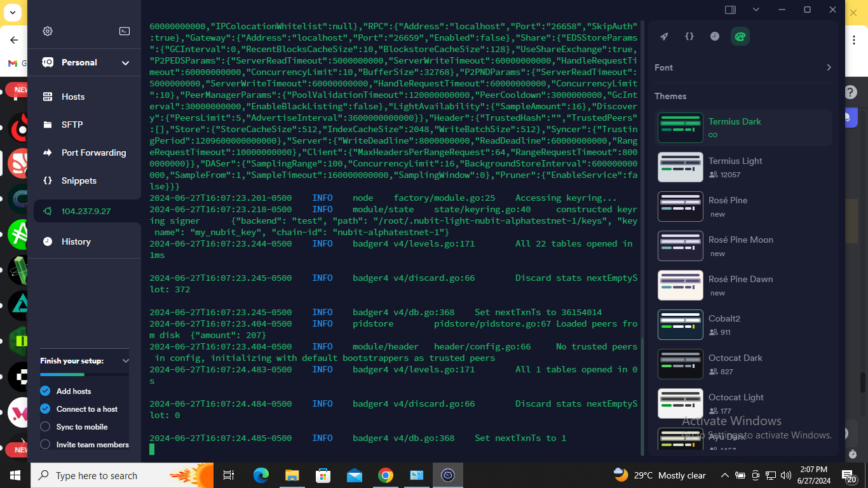This screenshot has width=868, height=488.
Task: Click the Port Forwarding arrow icon
Action: [x=48, y=152]
